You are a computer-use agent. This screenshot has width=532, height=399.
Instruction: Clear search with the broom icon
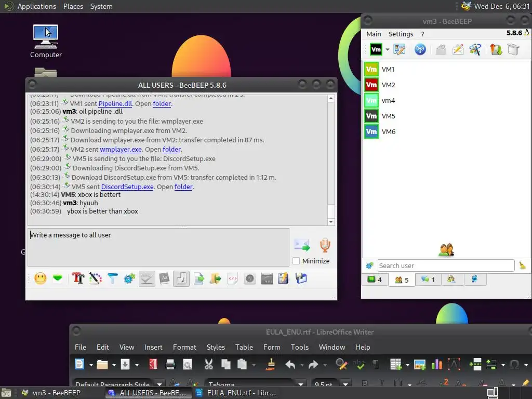coord(522,265)
